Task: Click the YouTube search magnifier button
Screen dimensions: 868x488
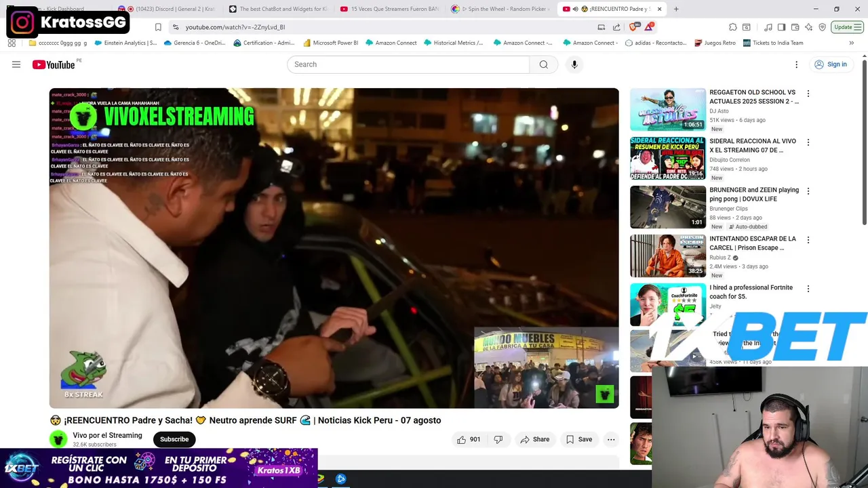Action: (543, 64)
